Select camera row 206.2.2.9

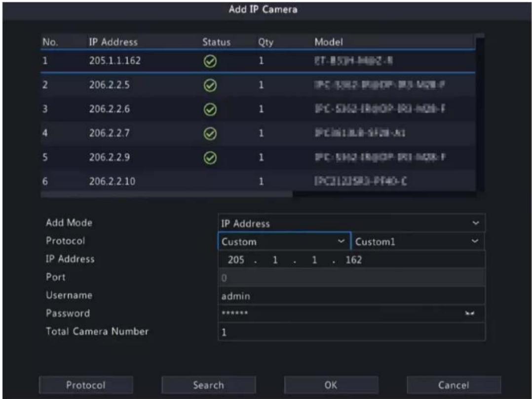tap(258, 157)
